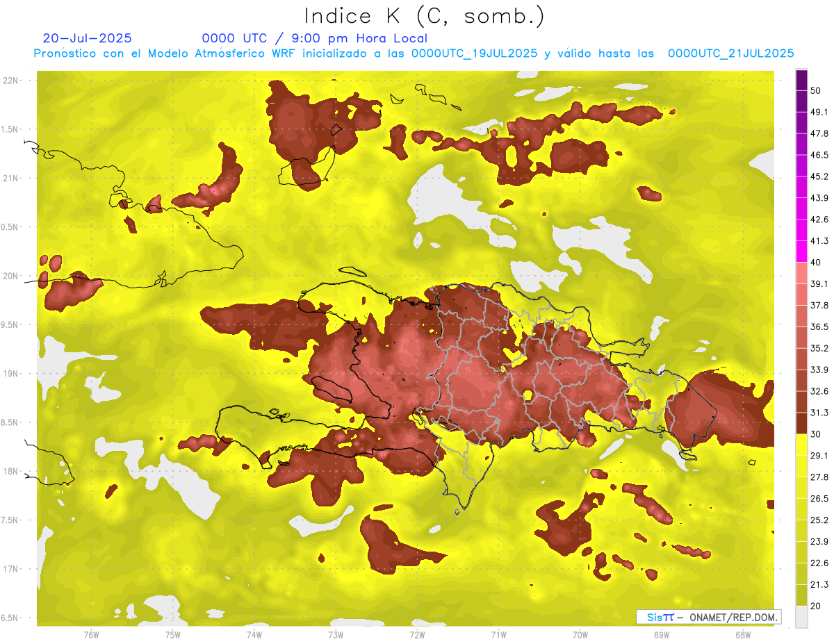Click the color scale value "37.8"
The width and height of the screenshot is (834, 644).
819,305
